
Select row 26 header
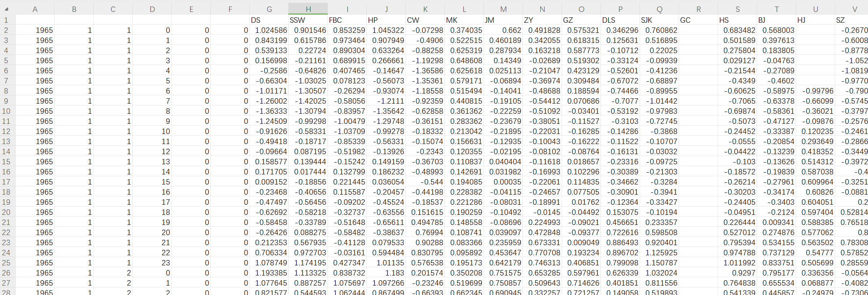(7, 273)
